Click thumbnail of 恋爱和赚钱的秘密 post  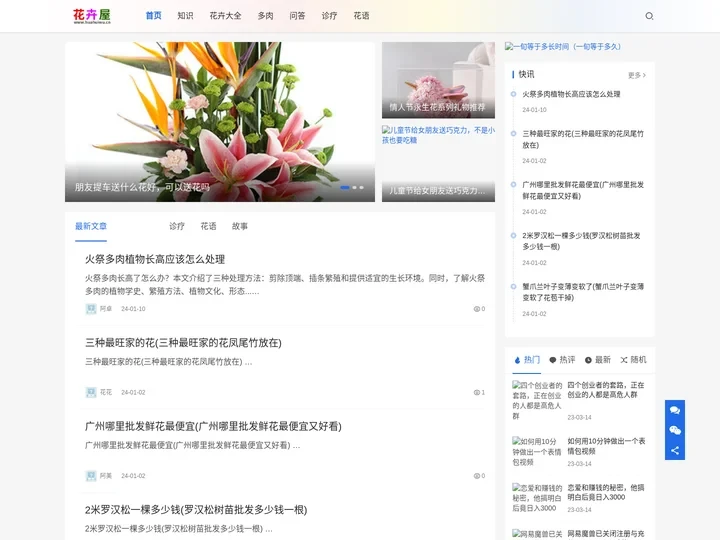tap(537, 498)
